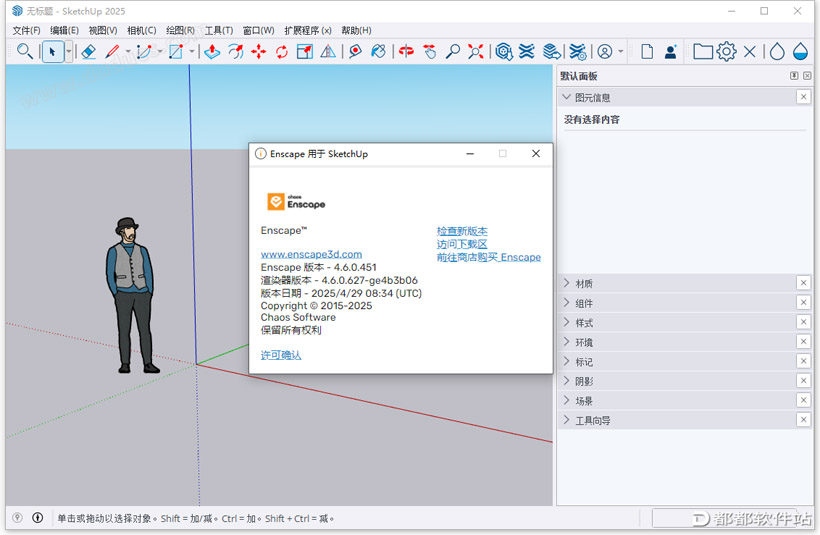This screenshot has width=820, height=535.
Task: Click the 访问下载区 link
Action: [x=462, y=244]
